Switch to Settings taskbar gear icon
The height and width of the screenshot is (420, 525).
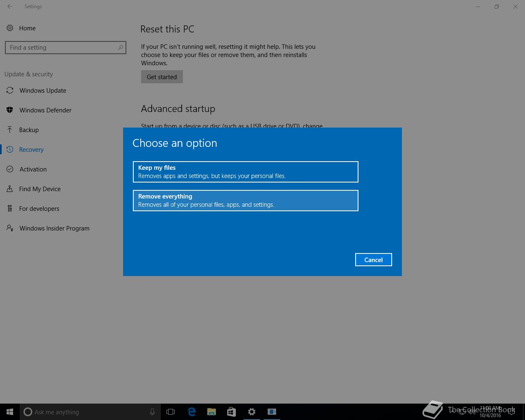252,412
